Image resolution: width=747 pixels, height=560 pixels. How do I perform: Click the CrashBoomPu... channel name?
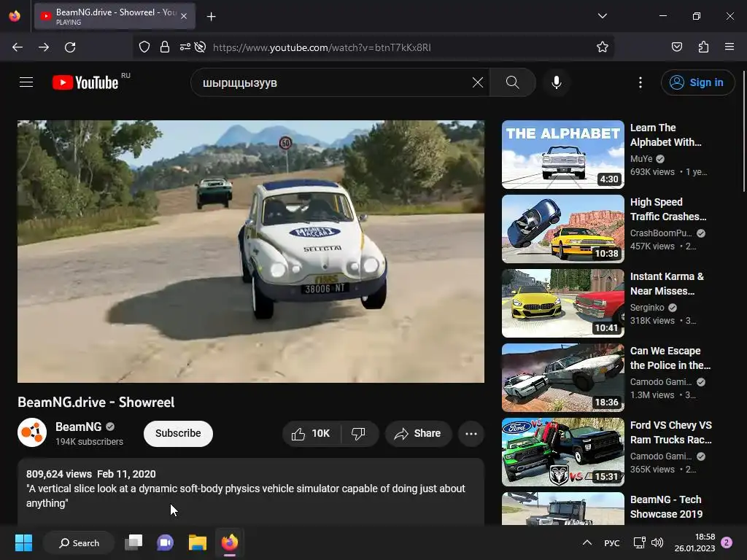point(661,233)
